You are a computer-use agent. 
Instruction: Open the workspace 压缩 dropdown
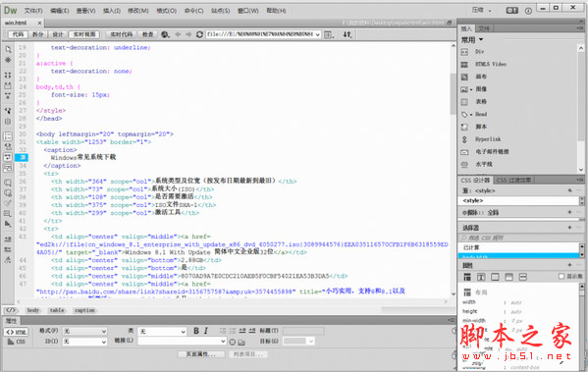click(482, 11)
